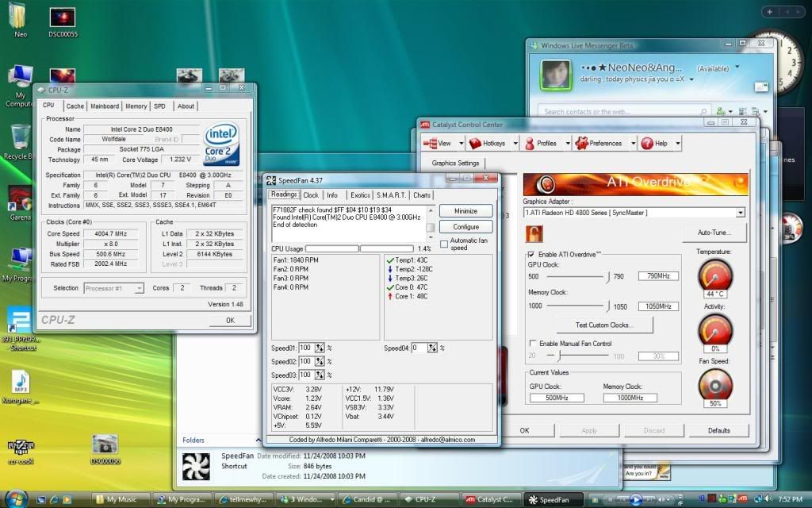The width and height of the screenshot is (812, 508).
Task: Enable Automatic fan speed in SpeedFan
Action: (444, 243)
